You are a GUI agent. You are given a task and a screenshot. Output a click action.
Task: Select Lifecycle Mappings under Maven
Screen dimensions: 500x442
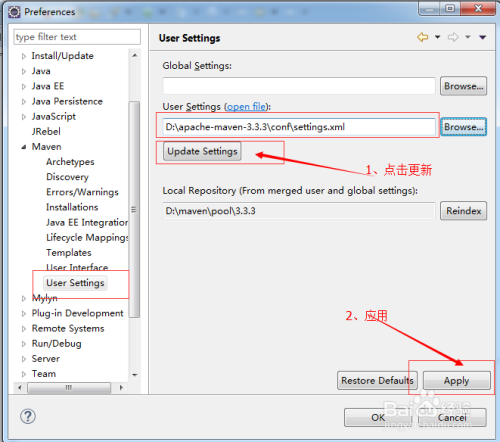[87, 238]
